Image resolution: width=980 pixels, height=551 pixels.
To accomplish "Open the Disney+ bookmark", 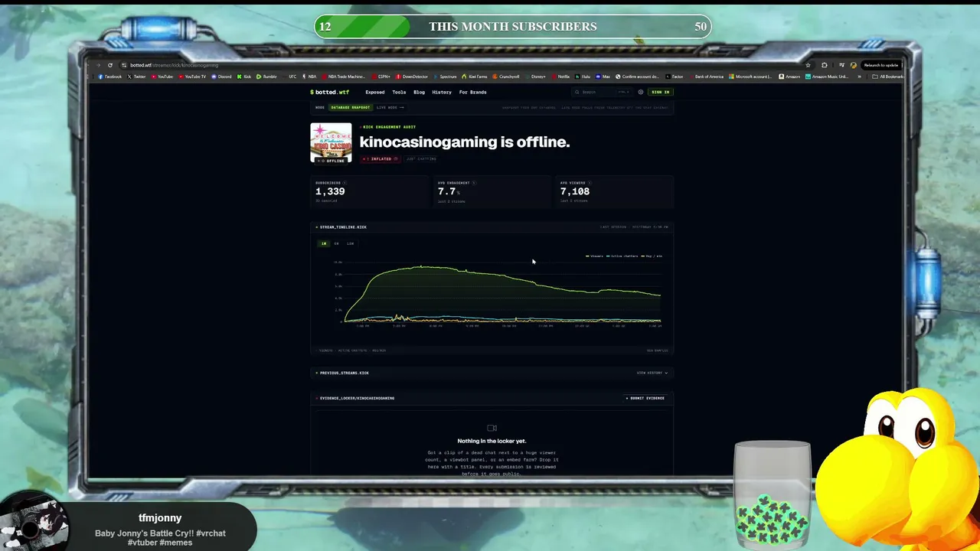I will pyautogui.click(x=535, y=77).
